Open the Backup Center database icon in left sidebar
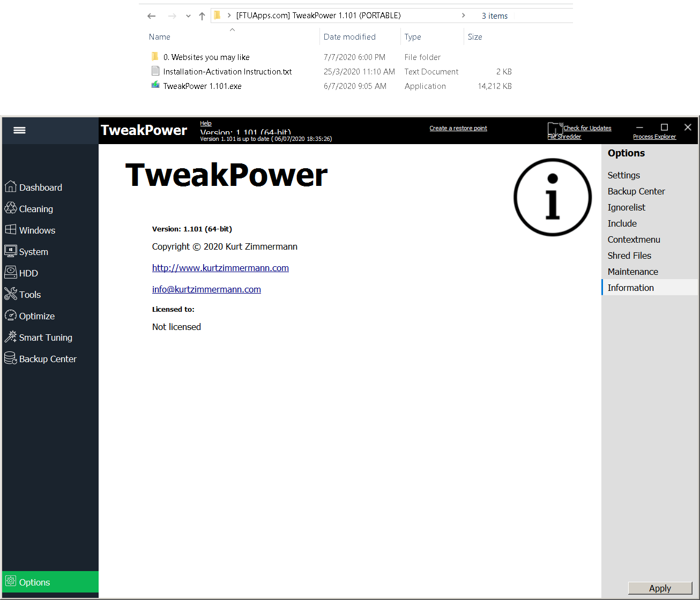This screenshot has height=600, width=700. coord(11,358)
